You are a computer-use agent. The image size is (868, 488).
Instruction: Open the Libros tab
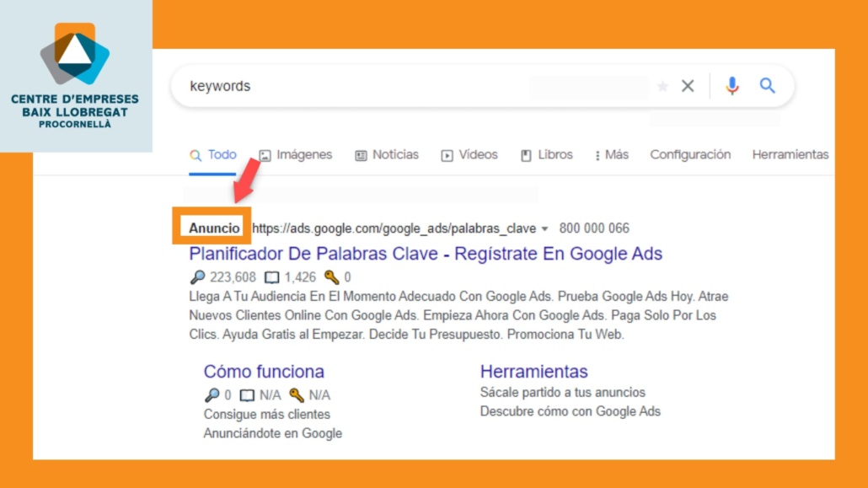pyautogui.click(x=546, y=155)
